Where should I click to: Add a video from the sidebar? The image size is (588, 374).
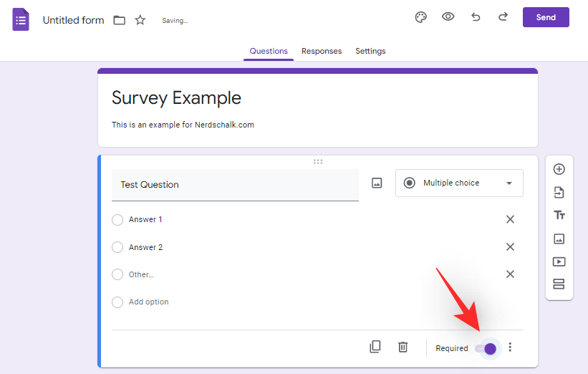[x=559, y=262]
